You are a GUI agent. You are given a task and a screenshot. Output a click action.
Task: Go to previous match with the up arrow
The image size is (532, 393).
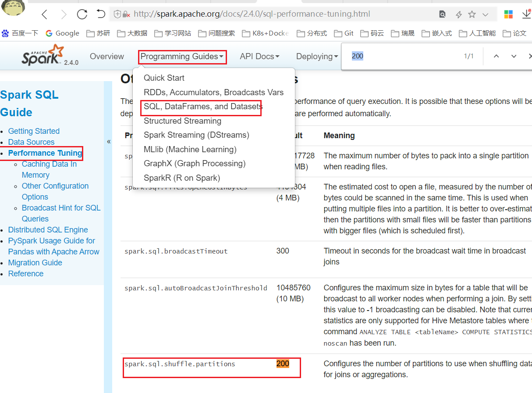pos(496,56)
